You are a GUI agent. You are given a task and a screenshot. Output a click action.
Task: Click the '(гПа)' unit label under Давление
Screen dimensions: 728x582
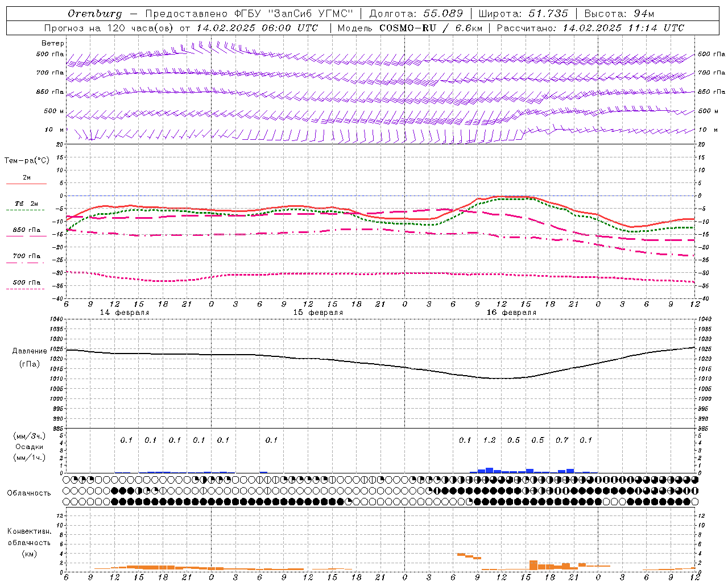pos(29,364)
